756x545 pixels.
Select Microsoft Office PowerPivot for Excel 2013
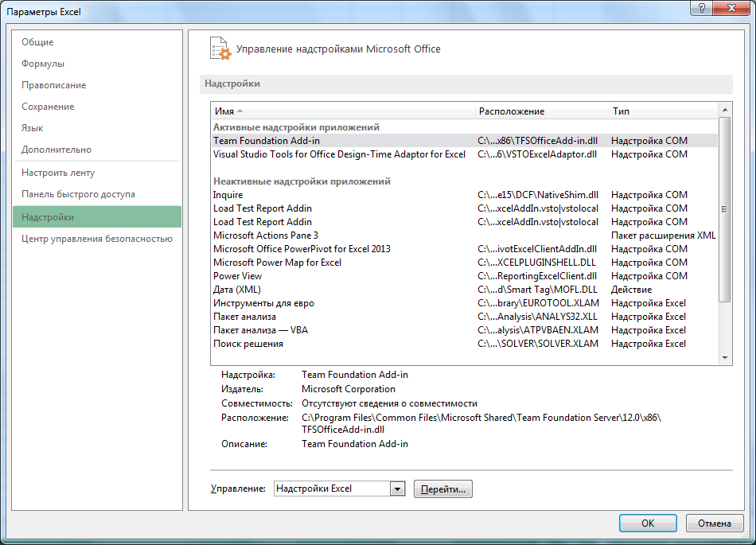click(465, 249)
